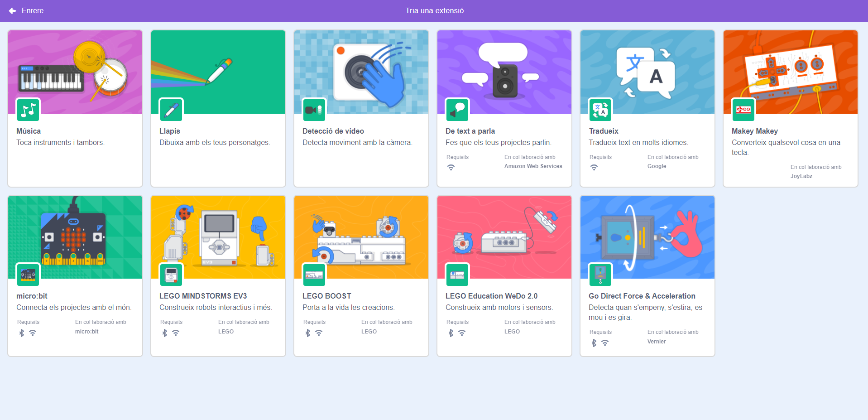This screenshot has width=868, height=420.
Task: Choose the LEGO Education WeDo 2.0 title
Action: 491,296
